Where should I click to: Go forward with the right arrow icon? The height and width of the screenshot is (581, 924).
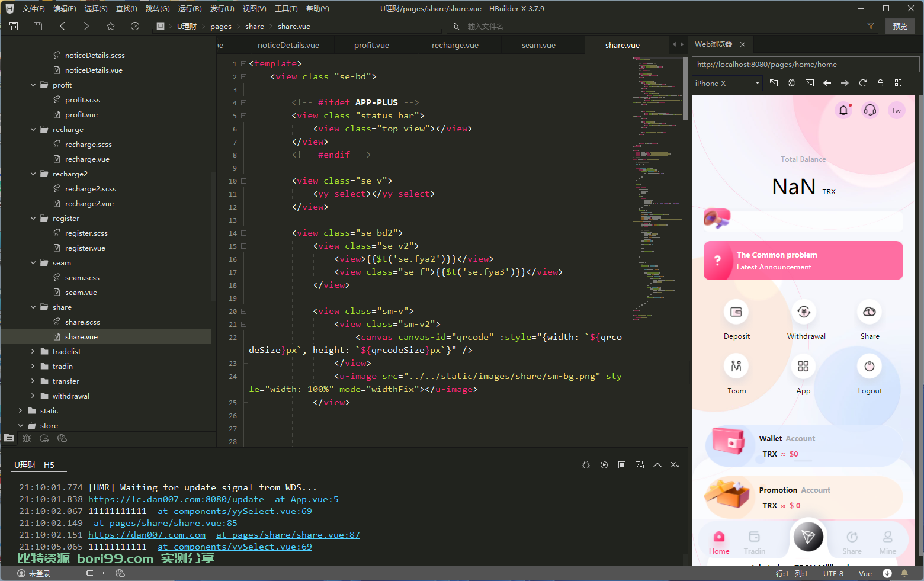coord(86,26)
